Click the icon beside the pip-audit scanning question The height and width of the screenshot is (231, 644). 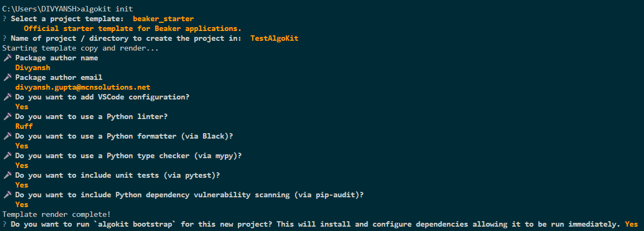click(7, 195)
